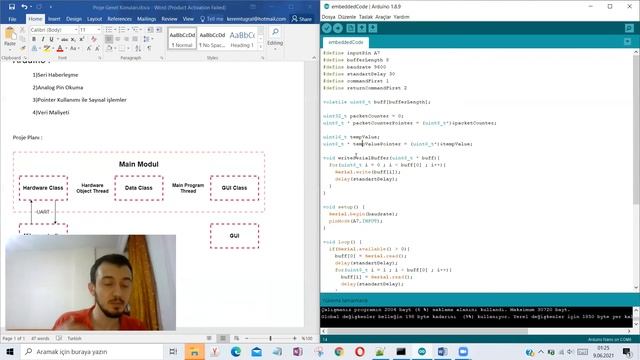Viewport: 640px width, 360px height.
Task: Apply the Normal style
Action: (182, 39)
